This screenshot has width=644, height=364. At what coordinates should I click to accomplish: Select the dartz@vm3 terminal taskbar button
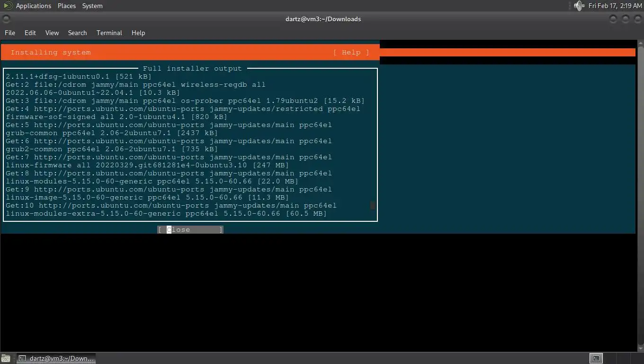click(x=56, y=358)
